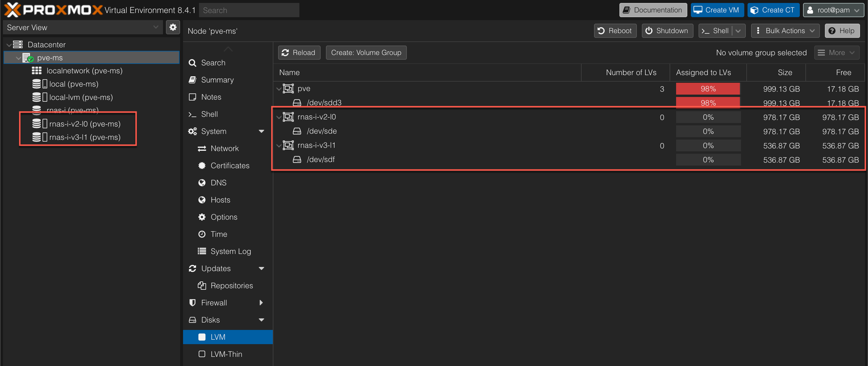
Task: Open the node Search menu item
Action: point(228,63)
